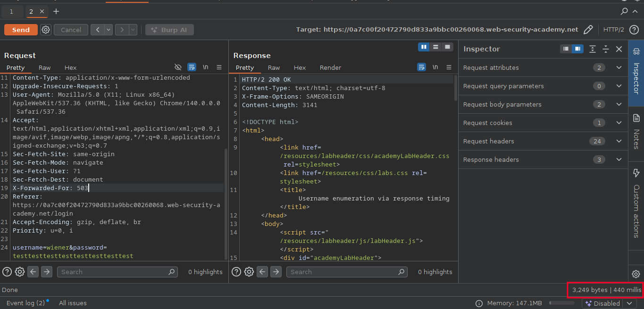Click the Repeater settings gear next to Send
The width and height of the screenshot is (644, 309).
(x=46, y=30)
